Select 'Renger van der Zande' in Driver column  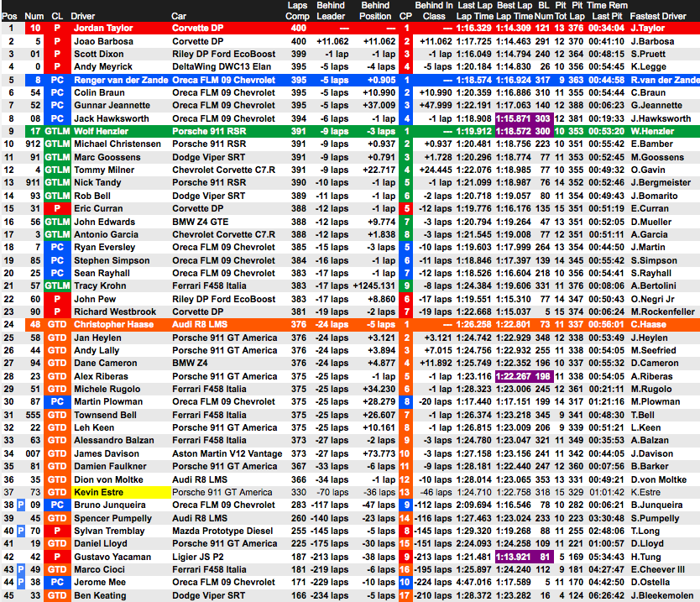pos(121,81)
